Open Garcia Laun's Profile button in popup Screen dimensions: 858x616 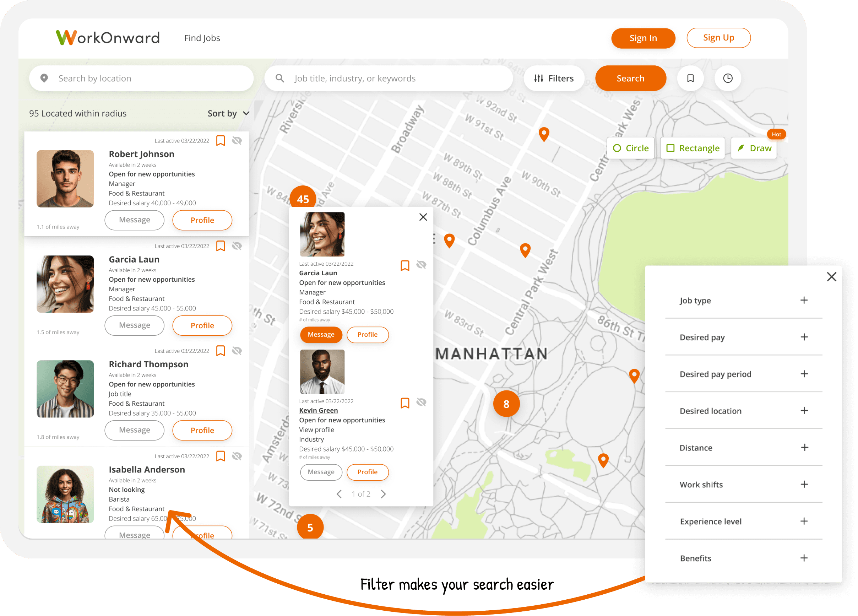pos(367,335)
